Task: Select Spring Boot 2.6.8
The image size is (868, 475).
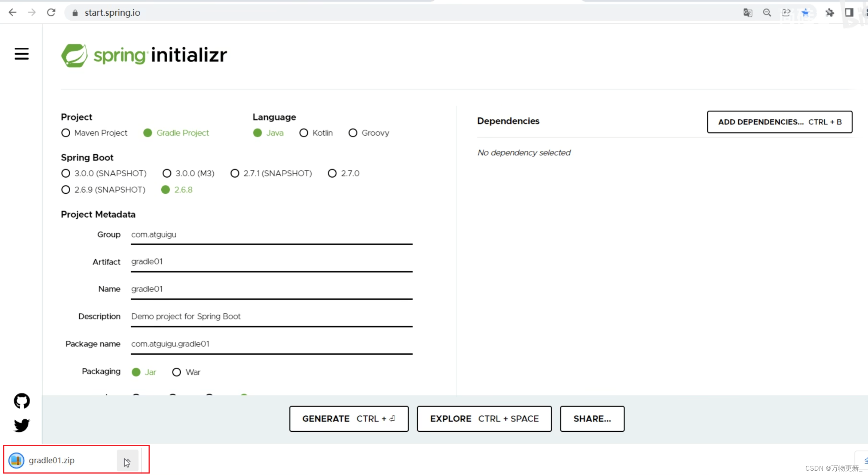Action: click(x=177, y=190)
